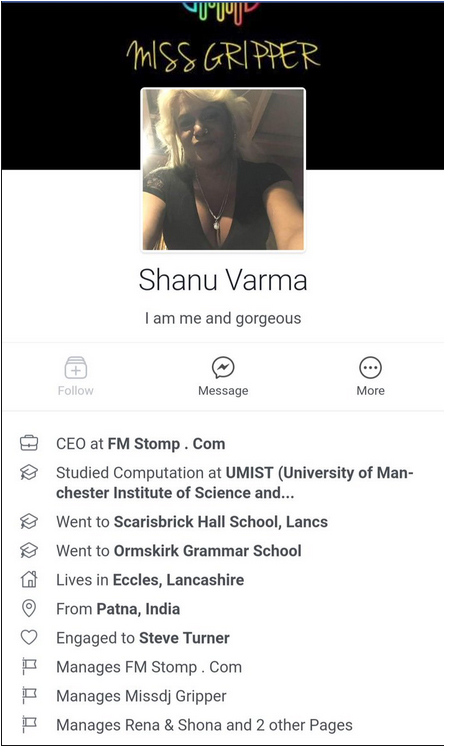Open the More options icon
458x747 pixels.
click(x=370, y=368)
